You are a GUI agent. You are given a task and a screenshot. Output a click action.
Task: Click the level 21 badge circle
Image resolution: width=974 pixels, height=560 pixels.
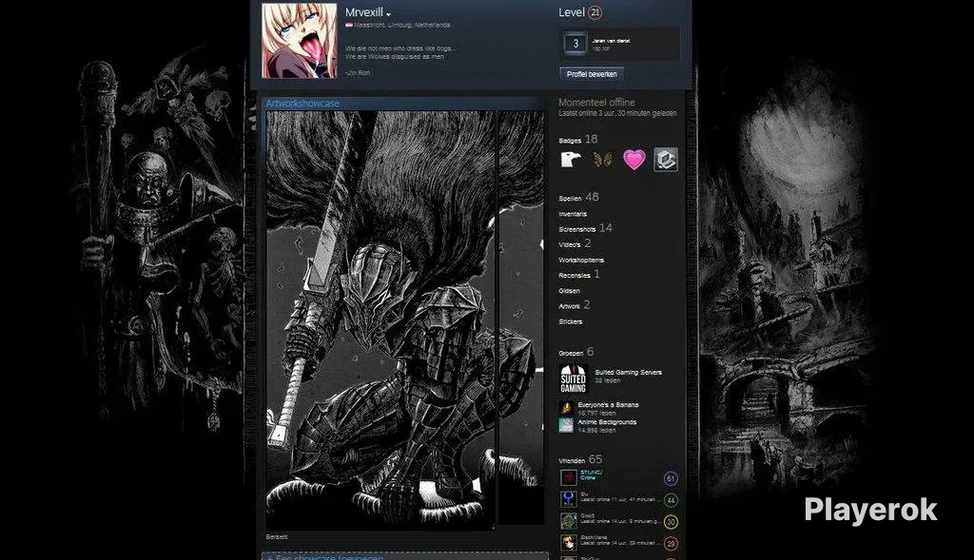pyautogui.click(x=595, y=12)
